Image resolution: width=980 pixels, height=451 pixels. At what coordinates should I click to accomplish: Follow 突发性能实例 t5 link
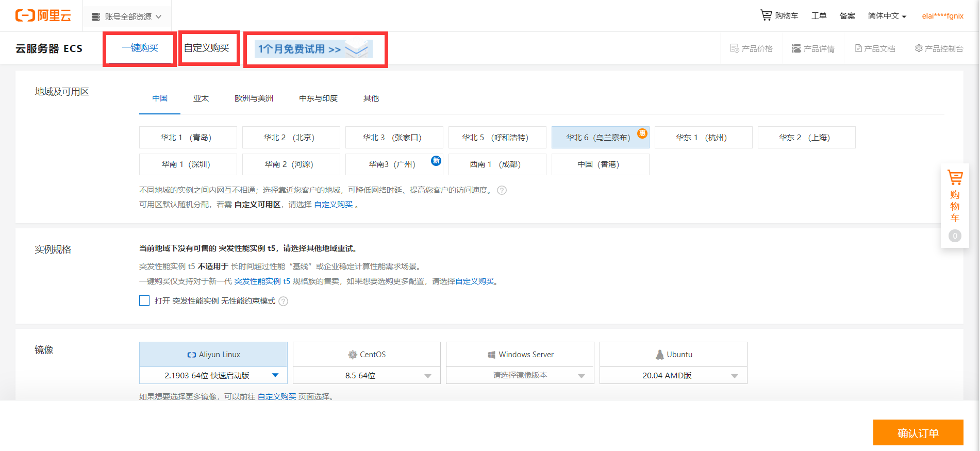click(x=262, y=281)
